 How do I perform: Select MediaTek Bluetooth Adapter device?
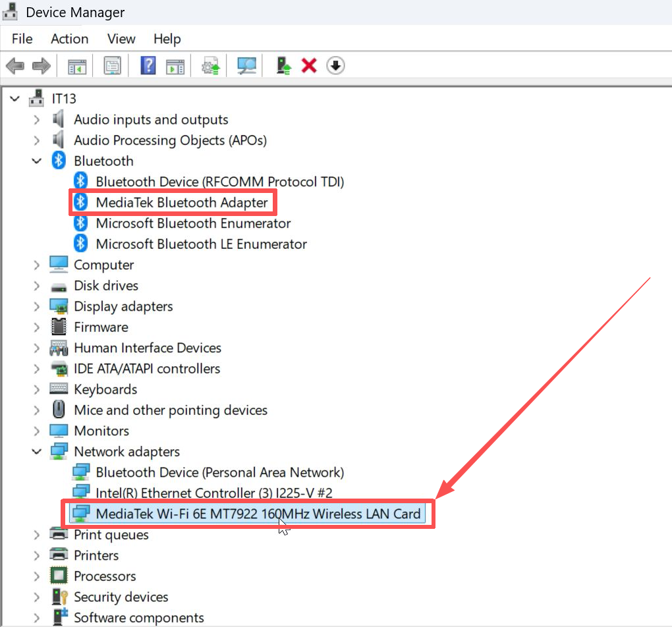click(x=181, y=203)
